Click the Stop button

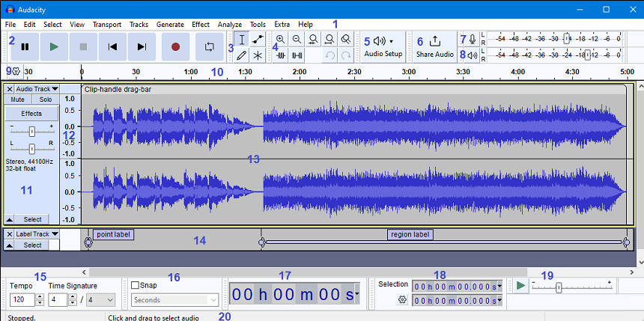[83, 47]
